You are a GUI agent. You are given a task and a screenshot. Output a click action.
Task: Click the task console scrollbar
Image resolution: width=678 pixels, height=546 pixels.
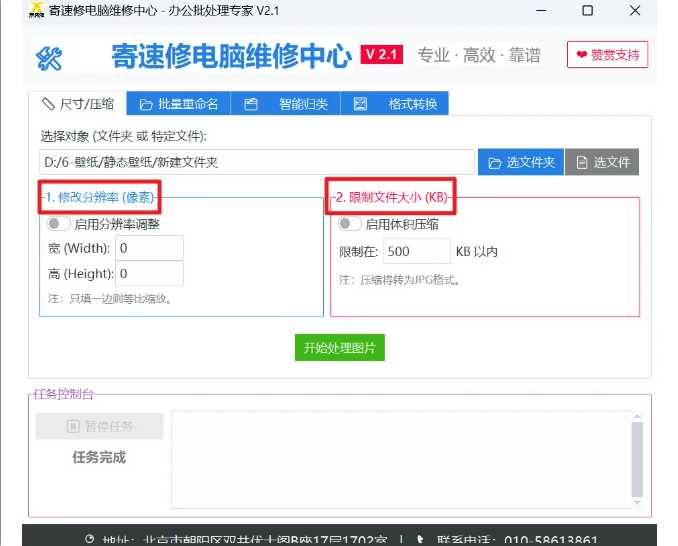636,456
